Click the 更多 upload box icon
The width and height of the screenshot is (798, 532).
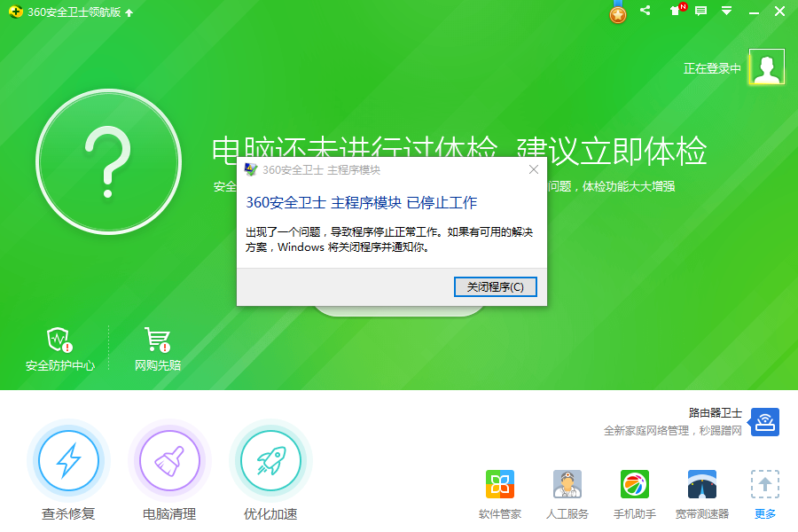(765, 484)
